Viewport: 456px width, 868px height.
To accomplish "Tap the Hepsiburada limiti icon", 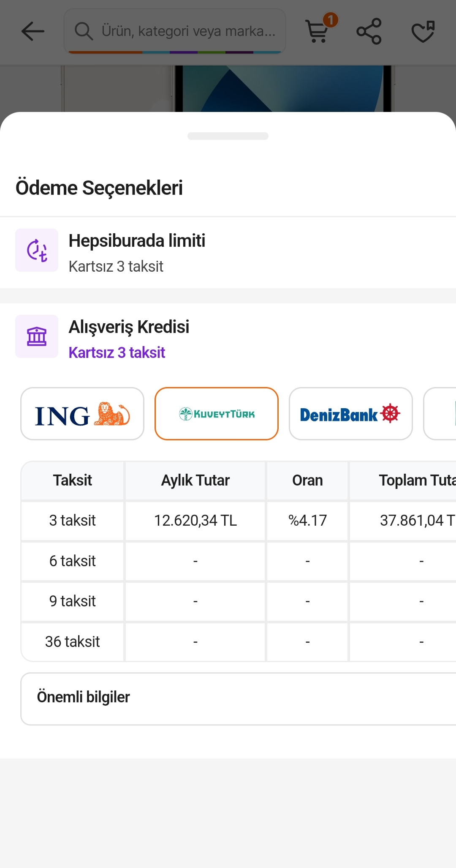I will point(37,250).
